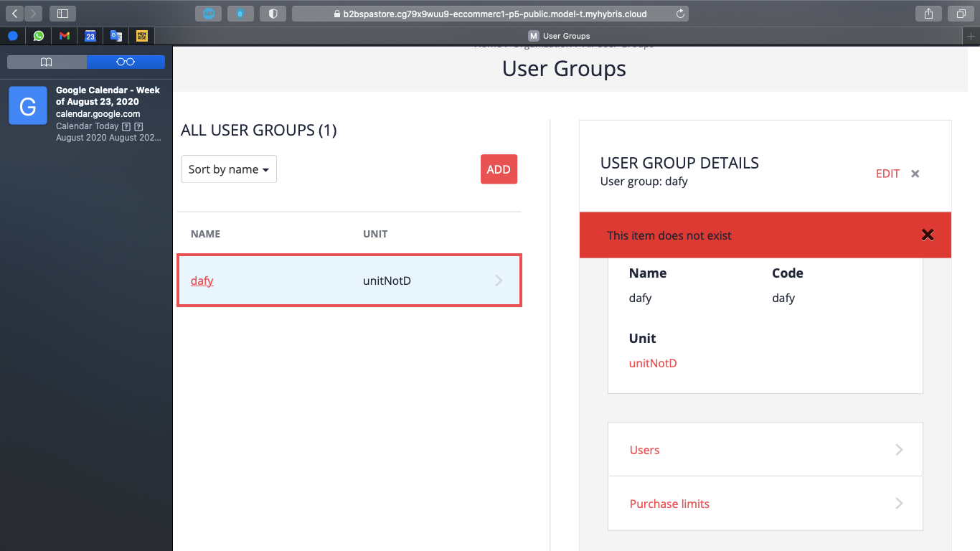Go forward with Safari's forward arrow
The height and width of the screenshot is (551, 980).
34,14
